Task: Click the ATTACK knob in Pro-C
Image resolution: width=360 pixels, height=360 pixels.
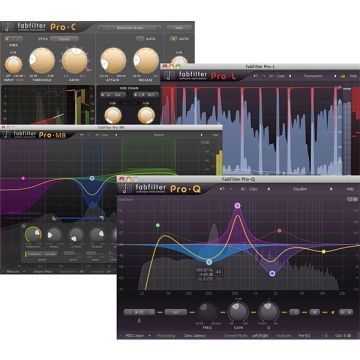Action: [114, 61]
